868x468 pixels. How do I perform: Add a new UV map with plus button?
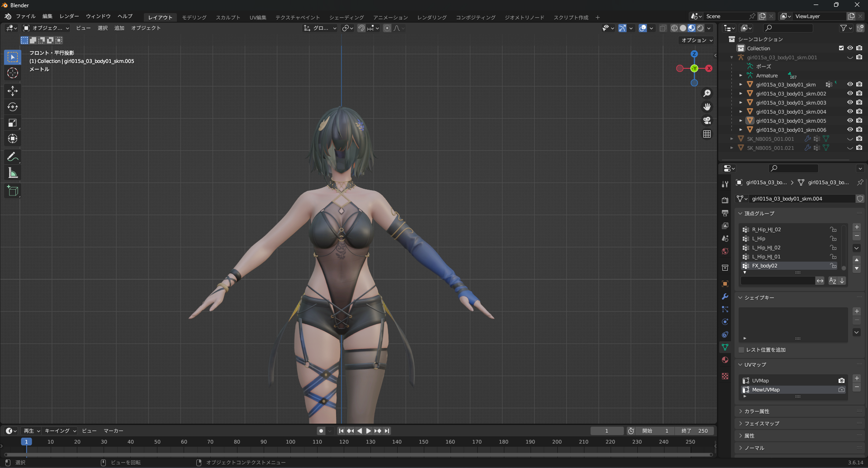point(857,378)
